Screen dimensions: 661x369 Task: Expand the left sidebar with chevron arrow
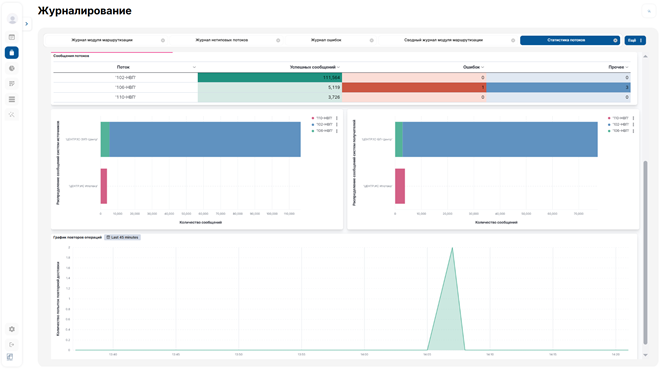click(27, 24)
